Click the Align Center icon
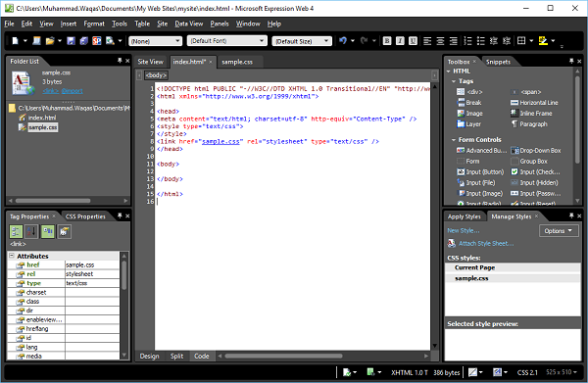The height and width of the screenshot is (383, 588). click(x=440, y=41)
